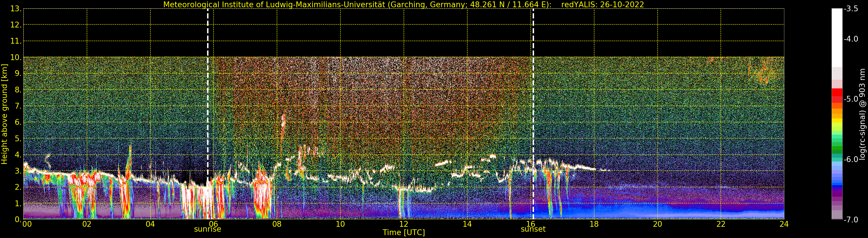Image resolution: width=868 pixels, height=238 pixels.
Task: Click the 'Height above ground [km]' axis label
Action: click(4, 114)
